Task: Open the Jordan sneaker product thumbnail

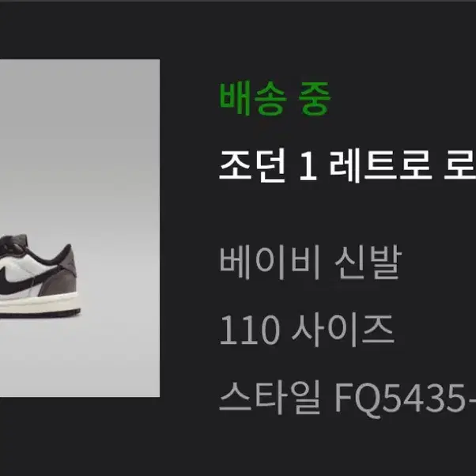Action: coord(80,228)
